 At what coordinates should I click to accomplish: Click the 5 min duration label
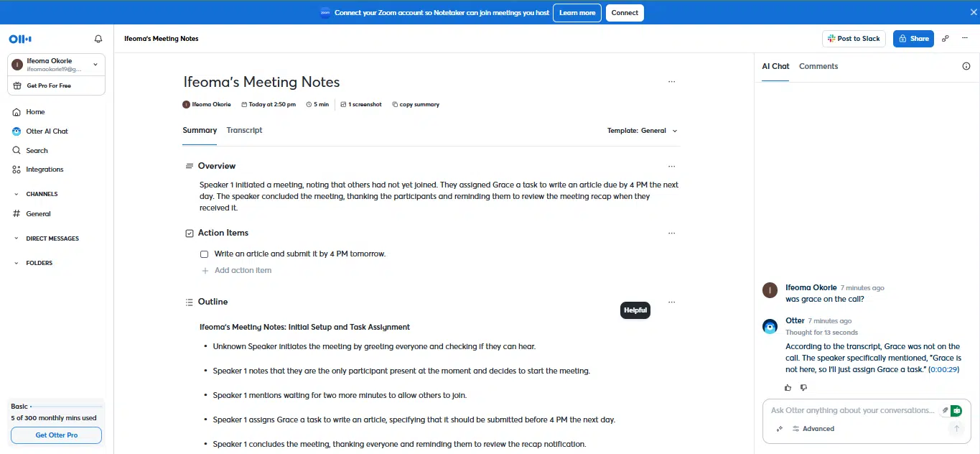[317, 105]
